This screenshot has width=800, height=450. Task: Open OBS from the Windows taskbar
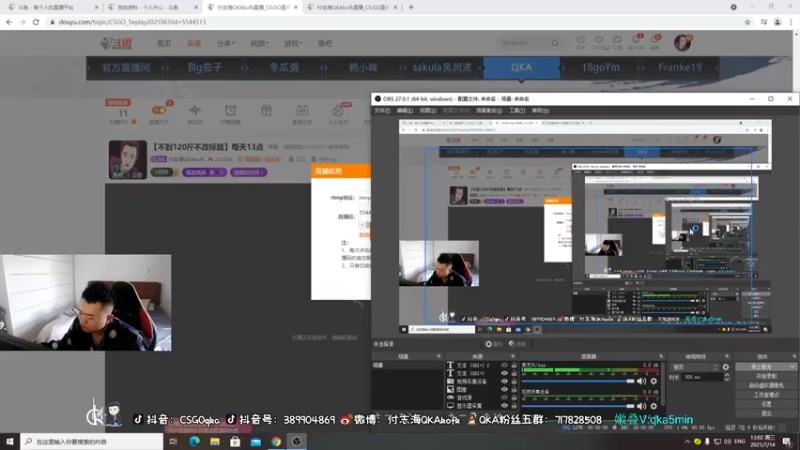pos(296,441)
